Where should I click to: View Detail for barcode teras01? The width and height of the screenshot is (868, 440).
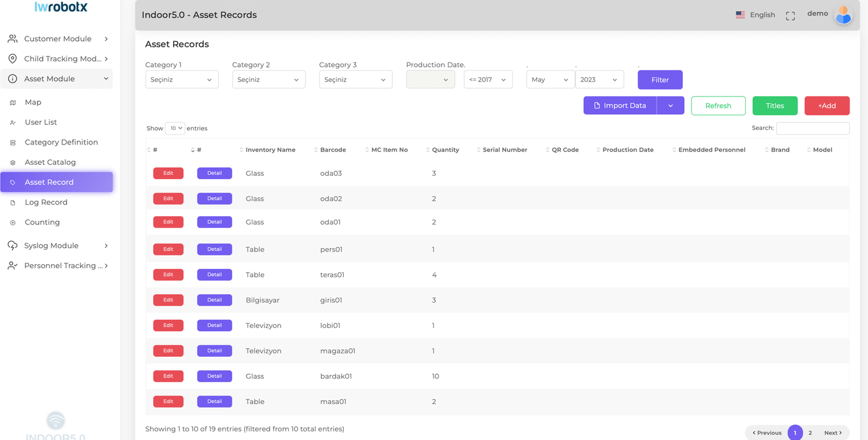click(214, 275)
